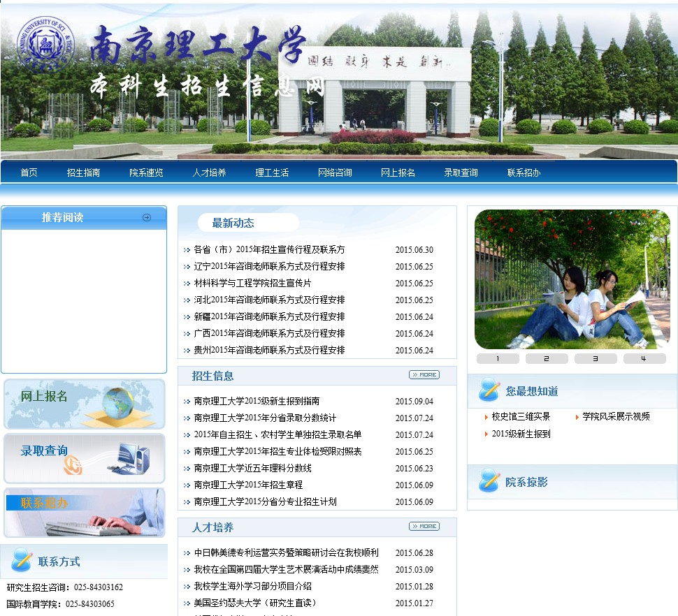This screenshot has width=678, height=616.
Task: Click 最新动态 section heading
Action: (233, 223)
